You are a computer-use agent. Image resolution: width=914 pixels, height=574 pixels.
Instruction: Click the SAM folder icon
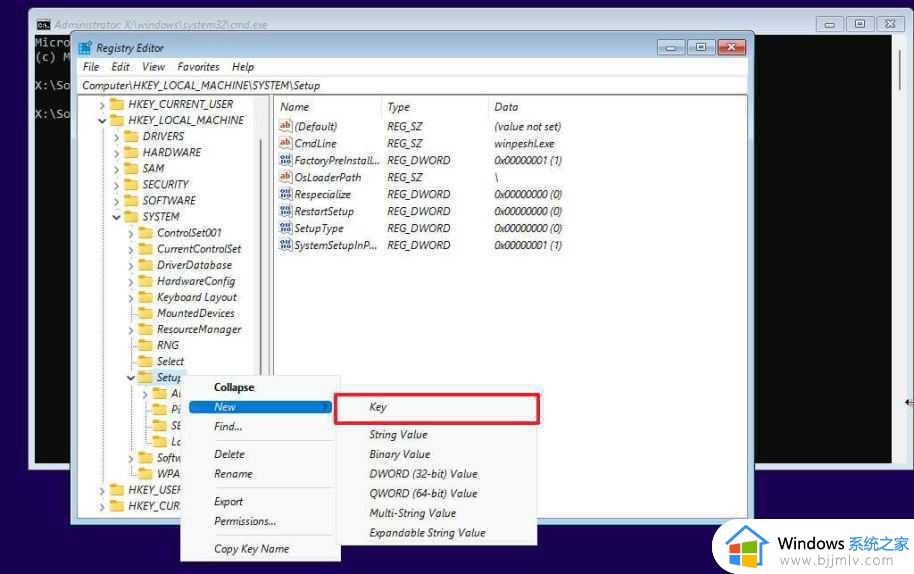pos(131,168)
